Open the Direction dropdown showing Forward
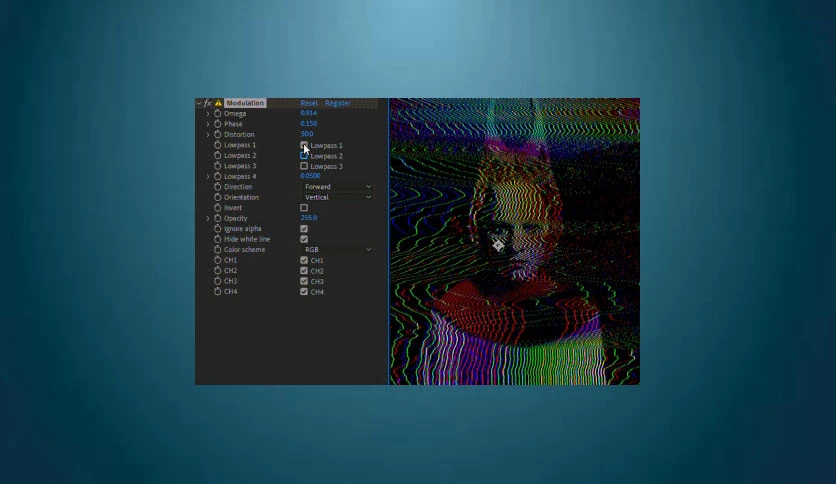This screenshot has width=836, height=484. pyautogui.click(x=337, y=187)
